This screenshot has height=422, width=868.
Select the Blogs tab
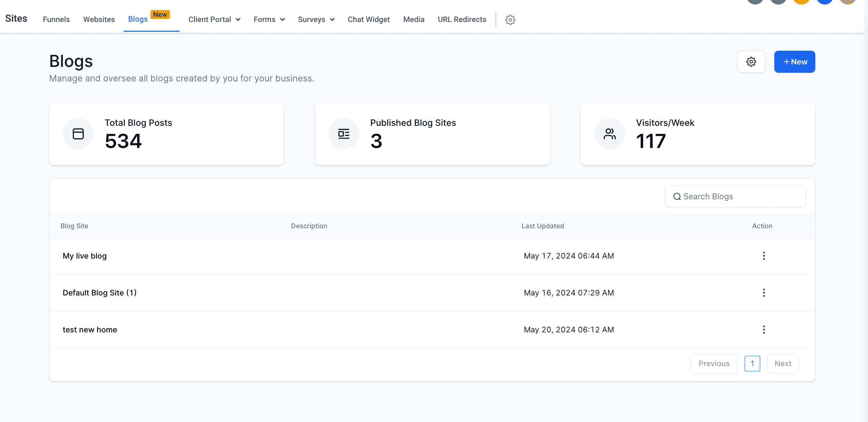138,19
